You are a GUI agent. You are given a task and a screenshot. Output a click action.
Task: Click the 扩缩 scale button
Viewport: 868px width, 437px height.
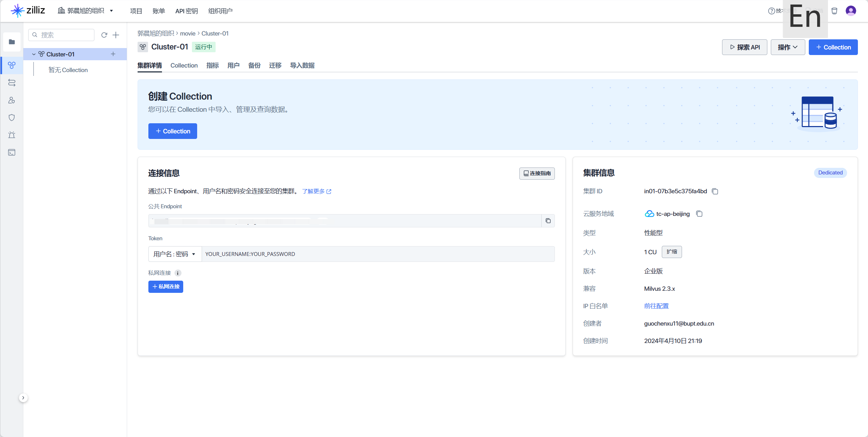point(672,252)
